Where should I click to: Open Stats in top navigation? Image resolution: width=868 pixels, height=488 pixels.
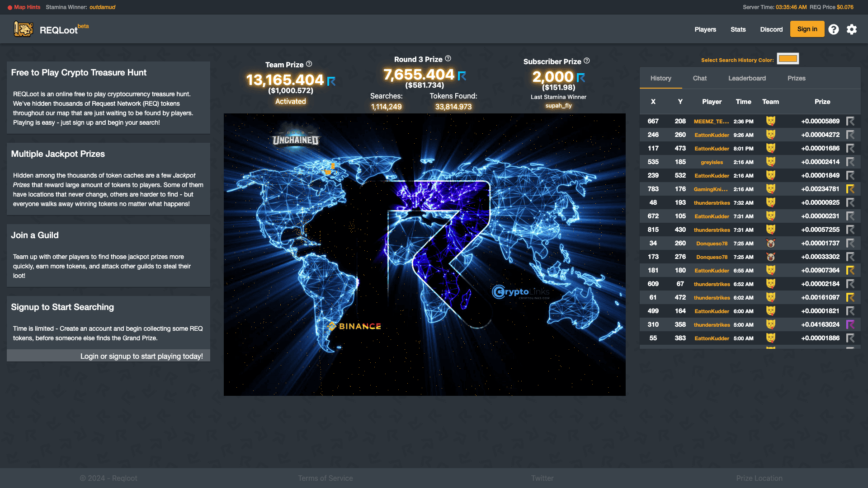point(738,29)
